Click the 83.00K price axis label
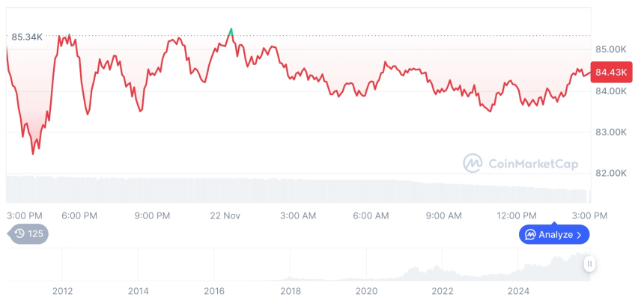644x300 pixels. tap(610, 132)
